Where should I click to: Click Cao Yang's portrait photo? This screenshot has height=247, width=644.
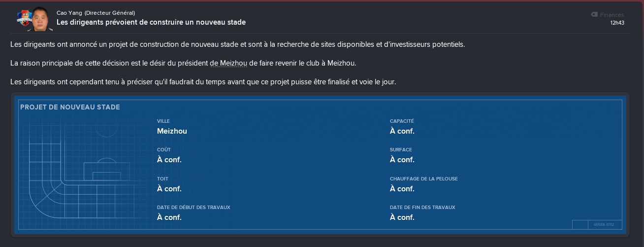38,19
